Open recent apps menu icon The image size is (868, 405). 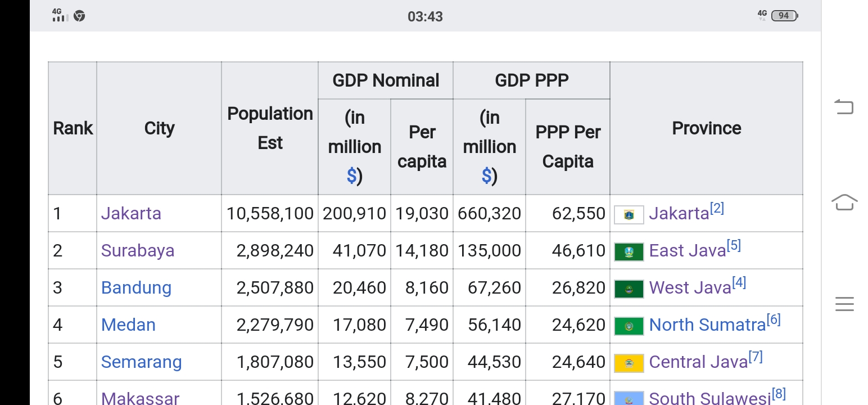click(844, 304)
